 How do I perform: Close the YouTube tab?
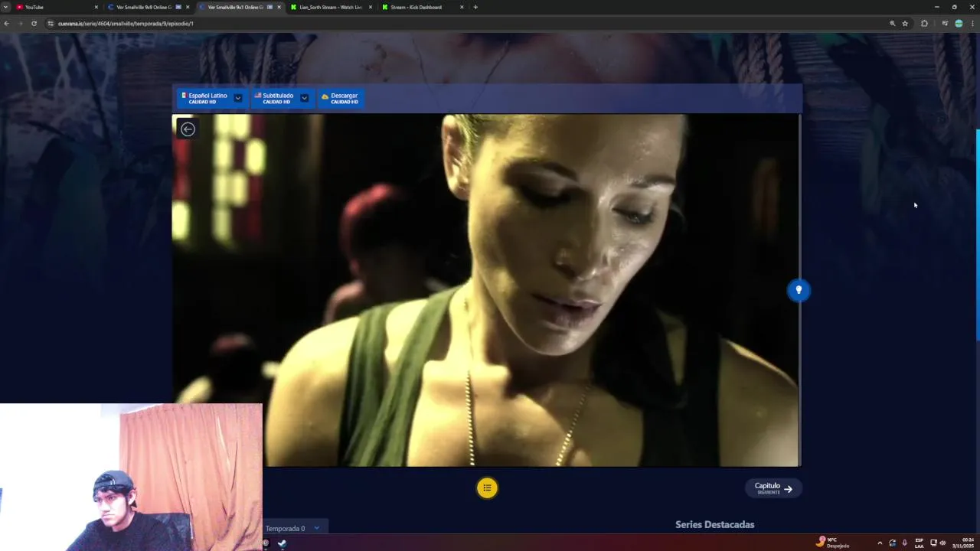click(x=96, y=7)
